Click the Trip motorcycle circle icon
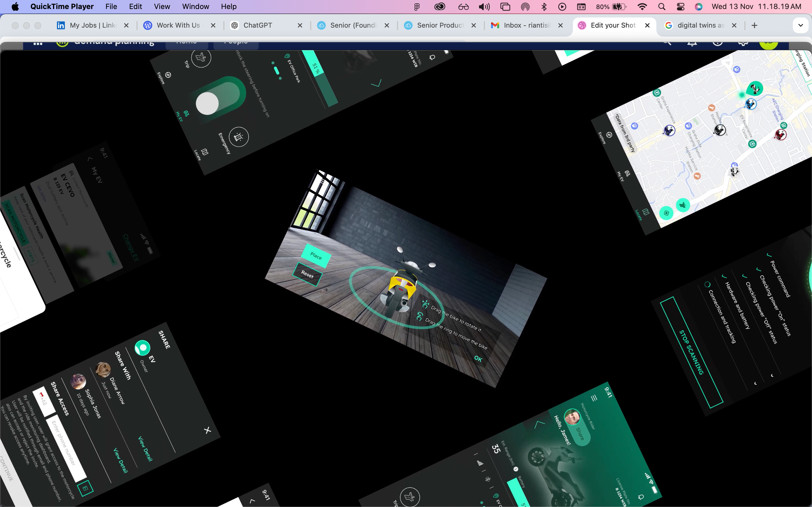 (x=201, y=58)
